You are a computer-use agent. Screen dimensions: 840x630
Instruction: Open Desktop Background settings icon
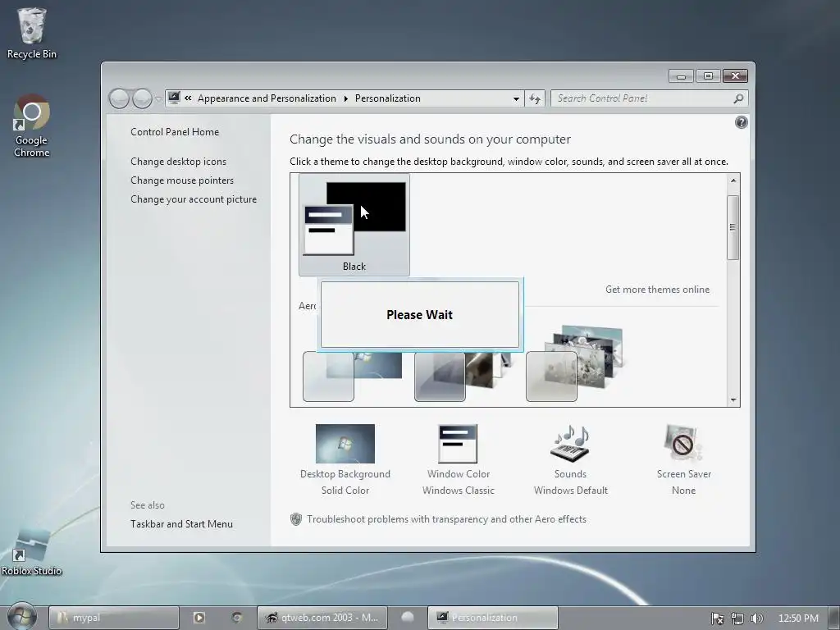[x=345, y=444]
